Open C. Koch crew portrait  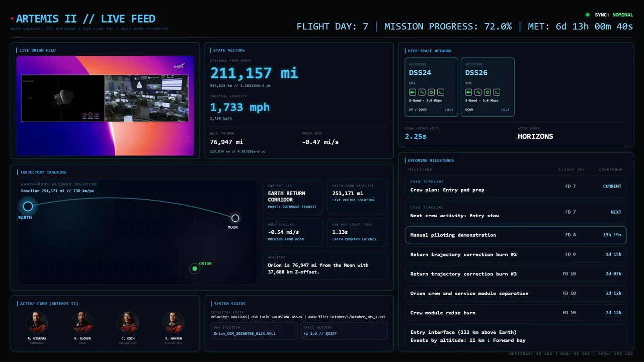(128, 322)
